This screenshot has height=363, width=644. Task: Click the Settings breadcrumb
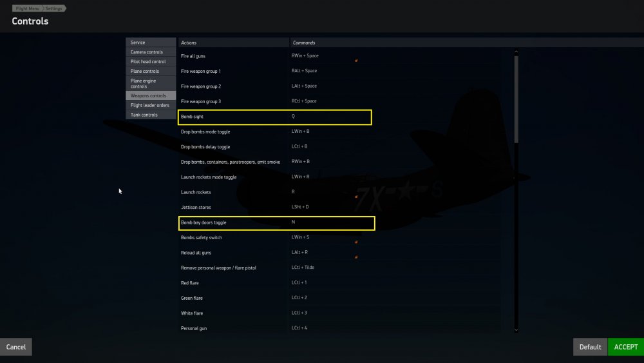(x=54, y=8)
